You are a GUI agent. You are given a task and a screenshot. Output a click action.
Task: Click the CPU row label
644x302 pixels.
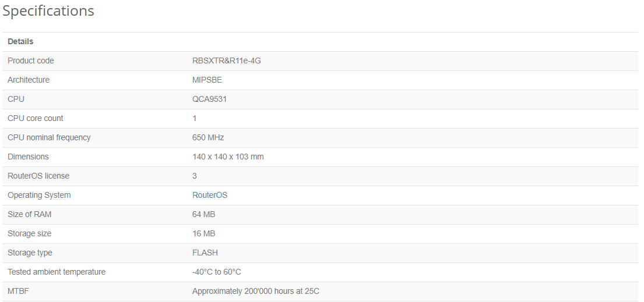pyautogui.click(x=16, y=100)
